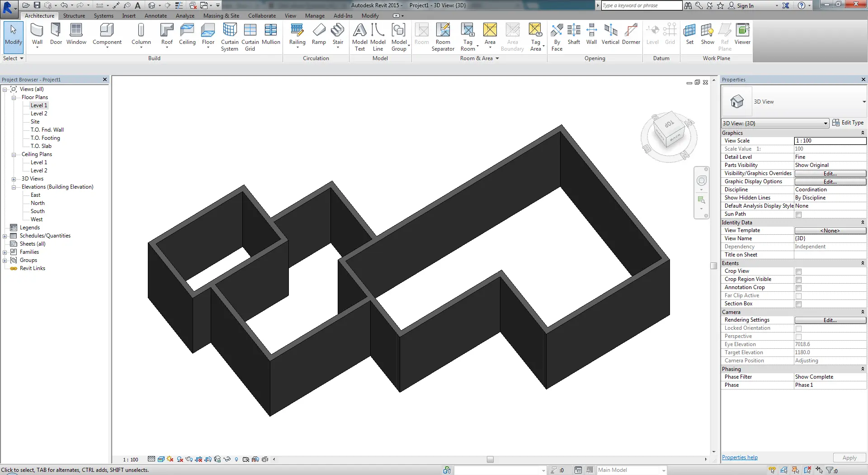Viewport: 868px width, 475px height.
Task: Select the Door tool
Action: [56, 34]
